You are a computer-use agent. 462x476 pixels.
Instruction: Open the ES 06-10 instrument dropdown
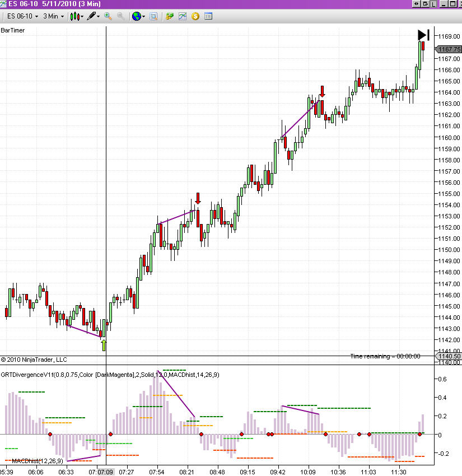tap(22, 16)
